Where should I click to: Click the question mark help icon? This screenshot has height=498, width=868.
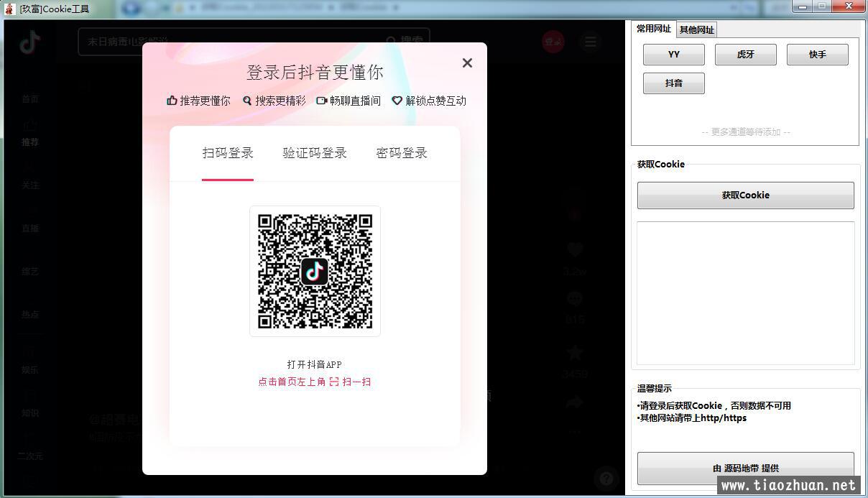606,478
